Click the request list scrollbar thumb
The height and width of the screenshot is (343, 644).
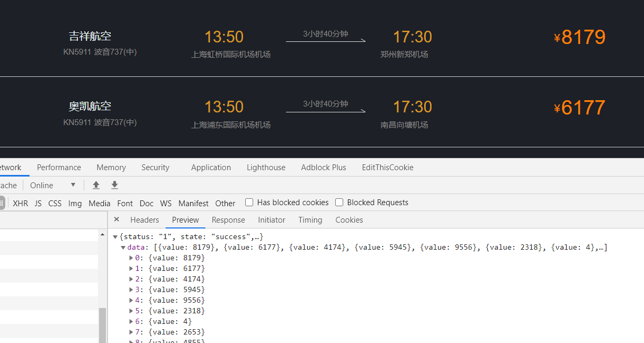pyautogui.click(x=102, y=325)
